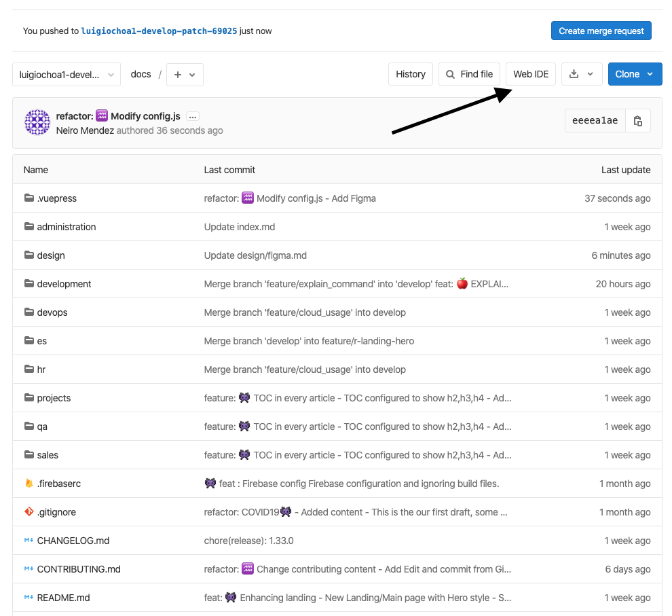Open the development folder
Image resolution: width=672 pixels, height=616 pixels.
[64, 284]
